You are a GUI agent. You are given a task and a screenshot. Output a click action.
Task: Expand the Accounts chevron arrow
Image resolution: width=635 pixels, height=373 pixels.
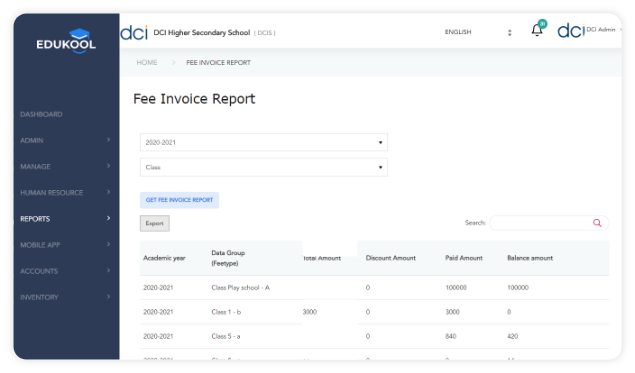109,270
